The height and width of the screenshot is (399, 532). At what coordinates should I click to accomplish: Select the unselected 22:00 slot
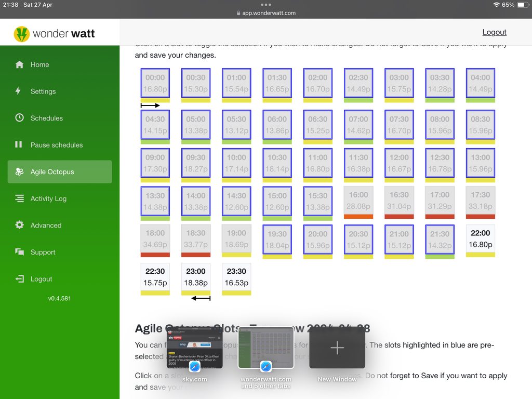[x=480, y=239]
